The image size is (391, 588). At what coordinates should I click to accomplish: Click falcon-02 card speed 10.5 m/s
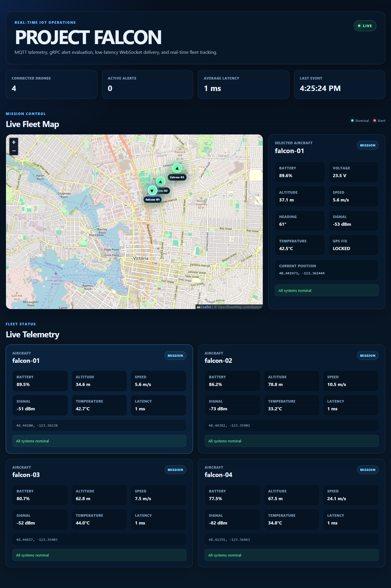tap(337, 385)
